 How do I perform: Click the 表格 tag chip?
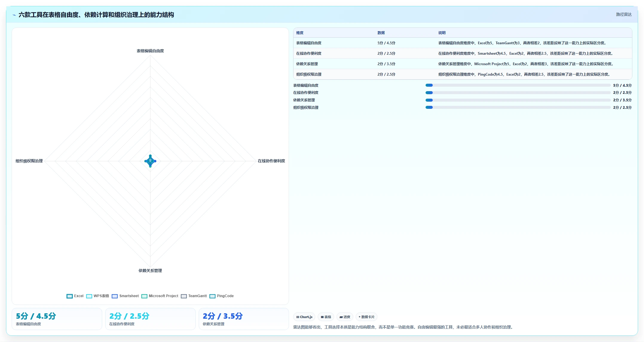[326, 317]
